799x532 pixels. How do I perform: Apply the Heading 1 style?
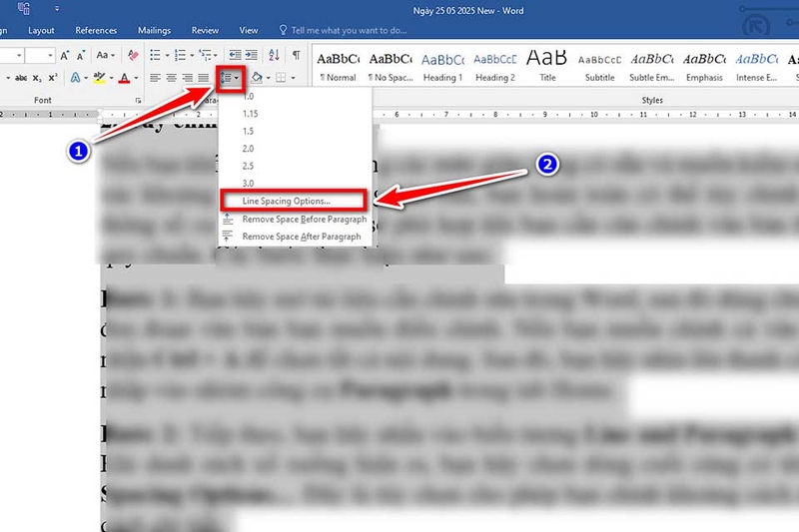(442, 66)
